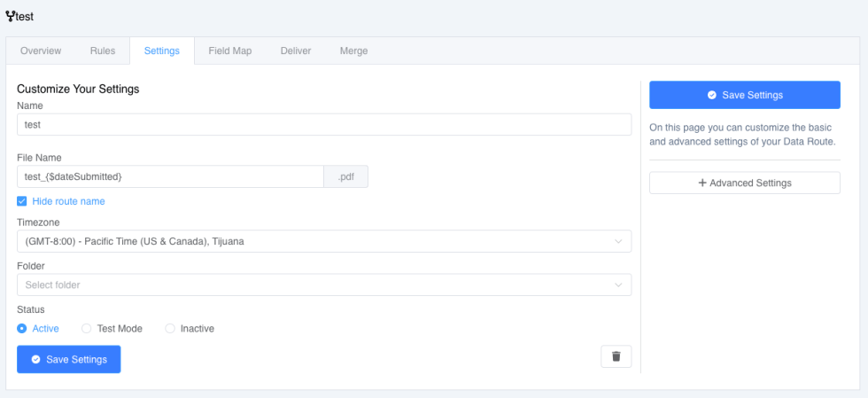Screen dimensions: 868x398
Task: Select the Active status radio button
Action: [x=21, y=329]
